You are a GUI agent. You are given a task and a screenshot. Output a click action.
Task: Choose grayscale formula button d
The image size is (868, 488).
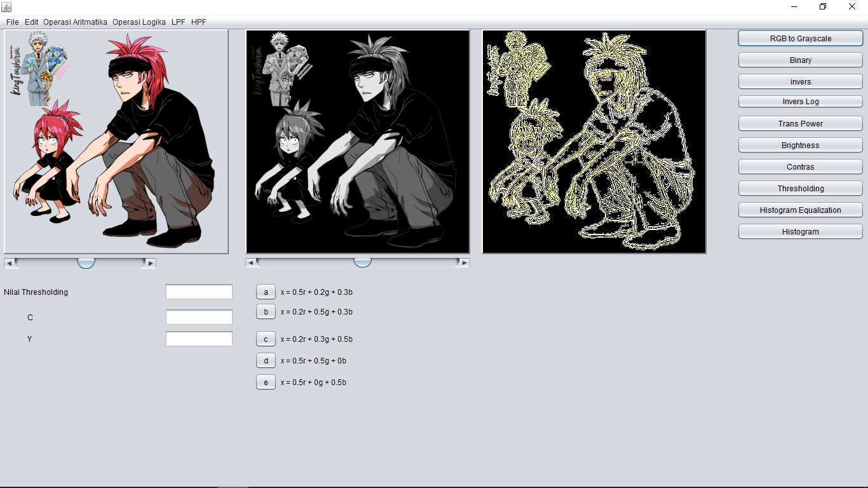(x=266, y=360)
